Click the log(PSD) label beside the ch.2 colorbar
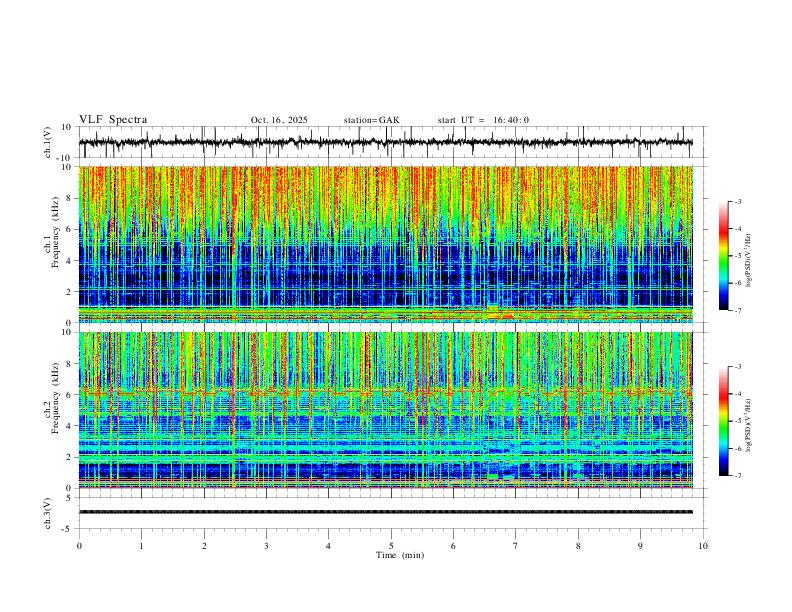 tap(749, 426)
